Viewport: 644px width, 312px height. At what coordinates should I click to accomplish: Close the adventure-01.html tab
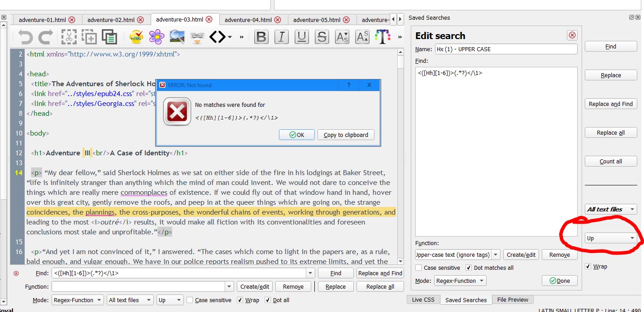(x=72, y=20)
